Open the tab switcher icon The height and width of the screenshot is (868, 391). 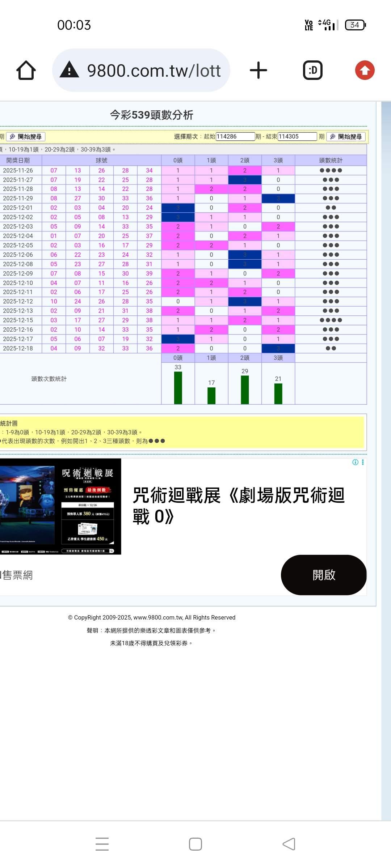pos(312,70)
